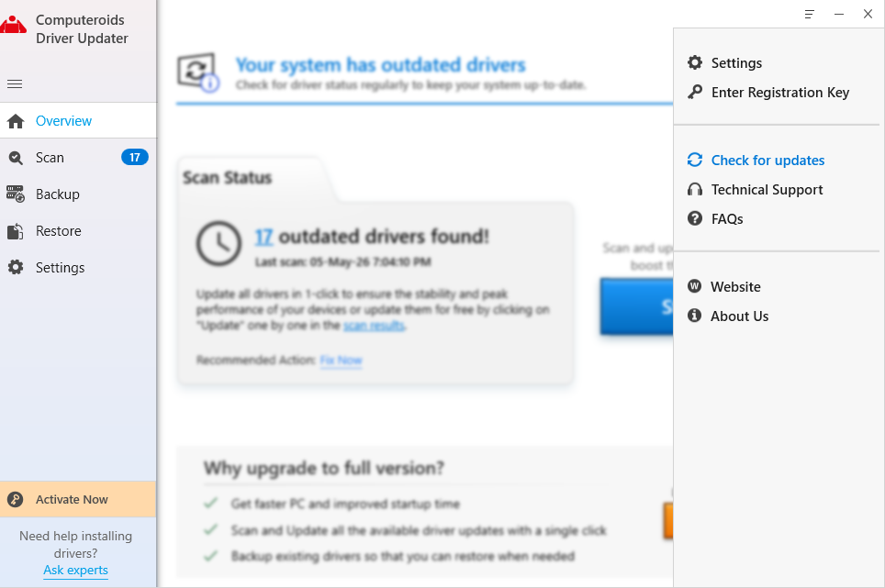Screen dimensions: 885x588
Task: Close the Driver Updater window
Action: coord(868,14)
